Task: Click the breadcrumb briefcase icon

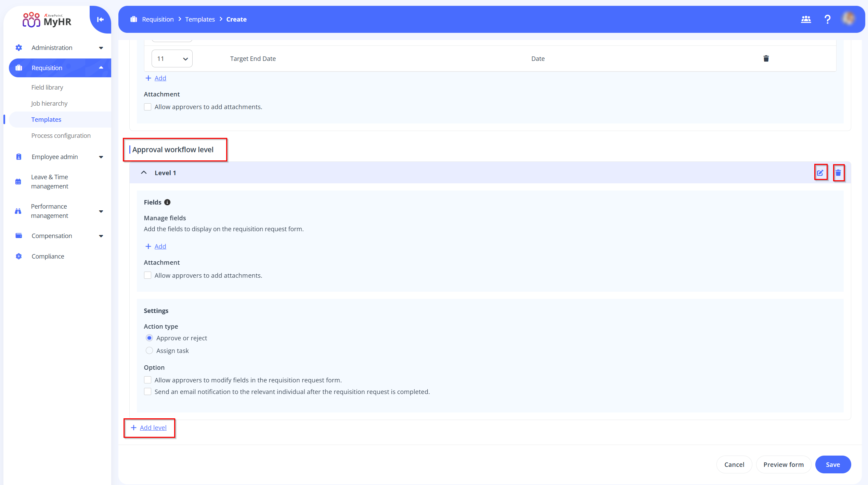Action: [x=134, y=19]
